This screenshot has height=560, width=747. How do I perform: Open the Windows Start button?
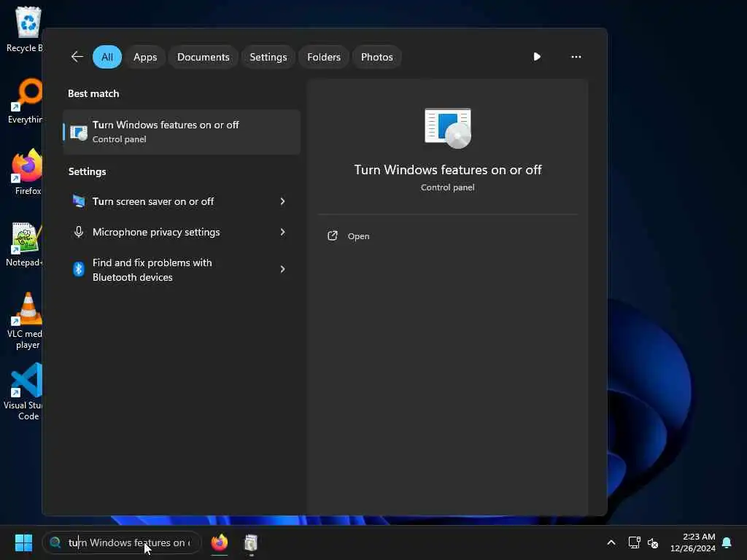click(x=23, y=542)
